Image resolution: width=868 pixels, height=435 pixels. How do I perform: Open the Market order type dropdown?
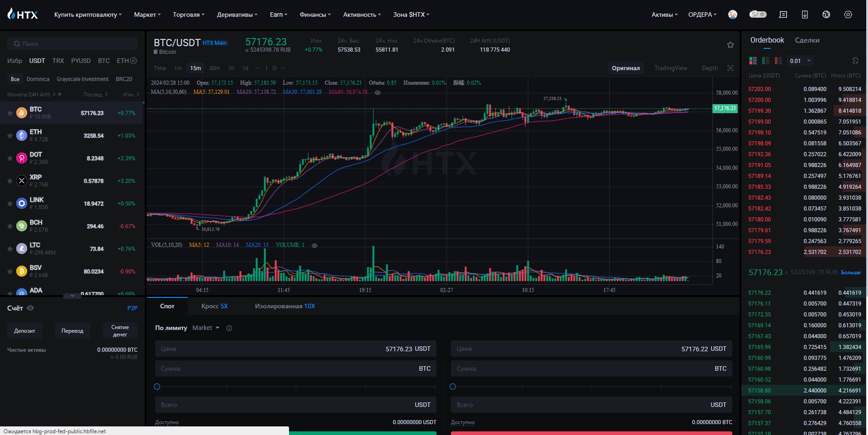click(206, 328)
